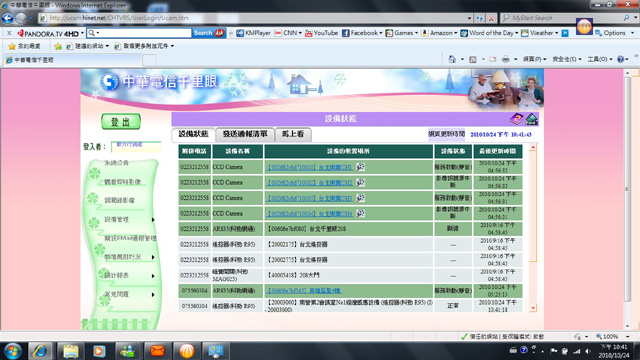Open the toolbar Options menu

tap(614, 33)
